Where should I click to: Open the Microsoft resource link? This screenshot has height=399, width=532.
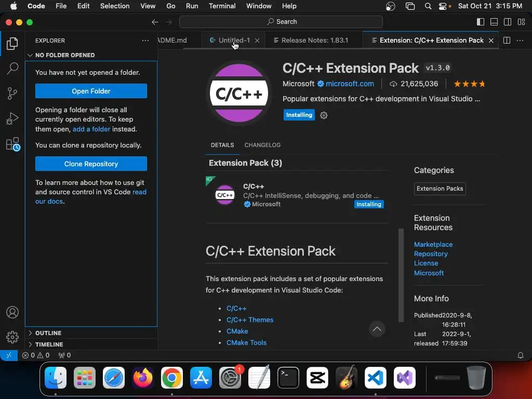429,273
